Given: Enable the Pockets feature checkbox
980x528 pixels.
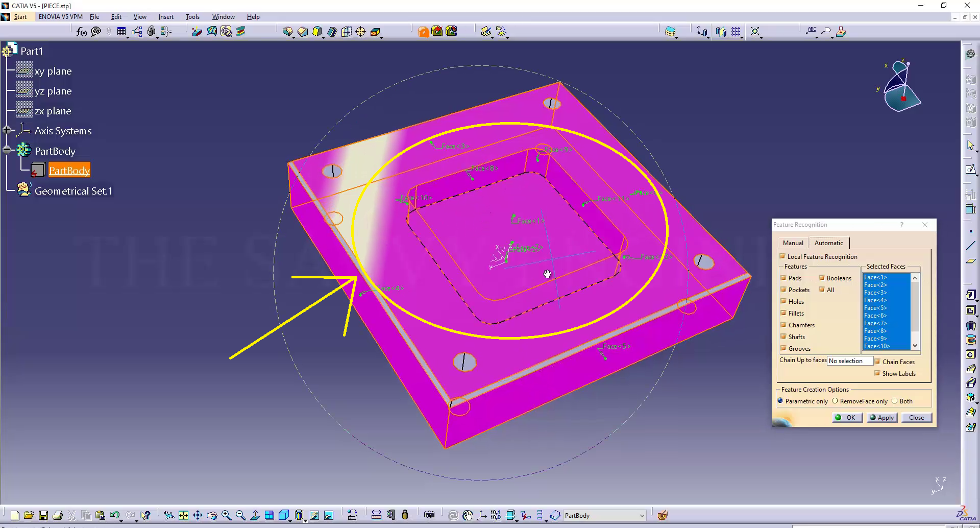Looking at the screenshot, I should point(783,290).
